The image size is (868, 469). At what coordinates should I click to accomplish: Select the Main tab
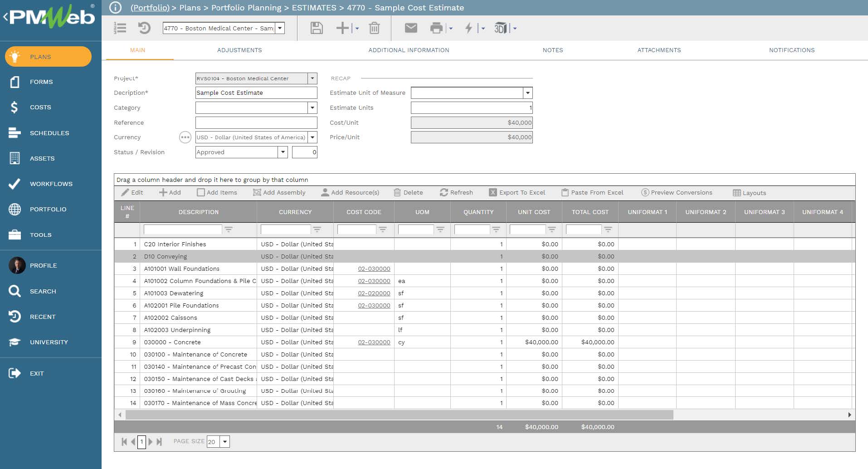(x=138, y=50)
